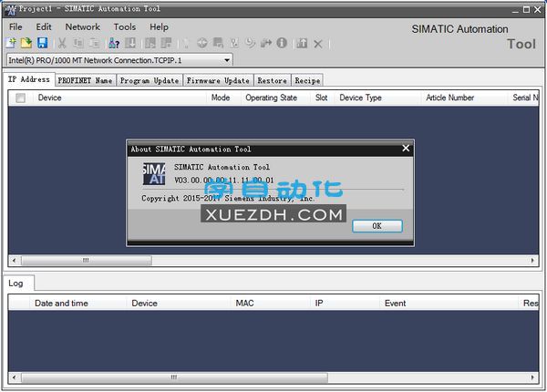Viewport: 547px width, 392px height.
Task: Scan the network with the question-mark icon
Action: pyautogui.click(x=114, y=43)
